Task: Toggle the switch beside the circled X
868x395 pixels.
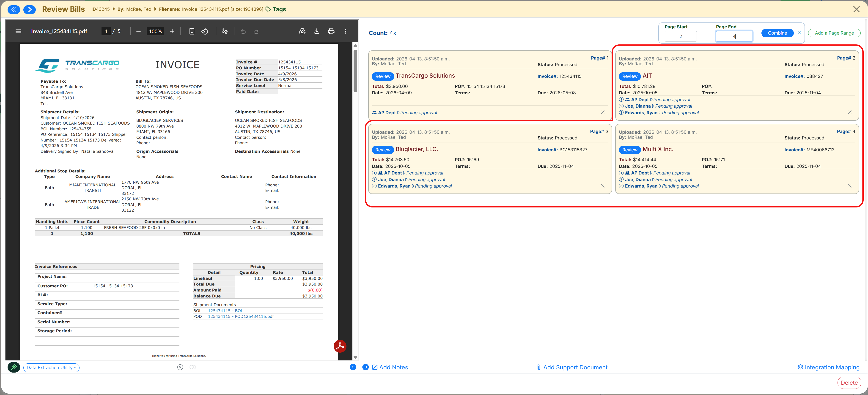Action: pos(193,367)
